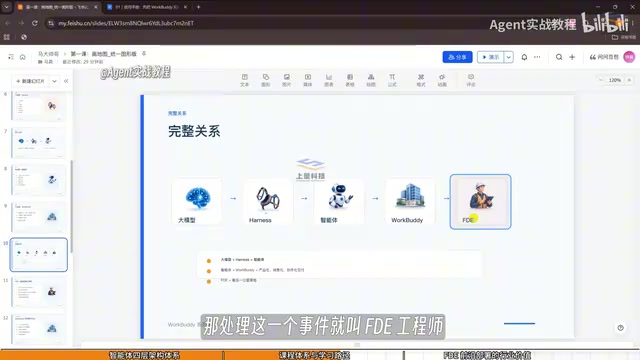Open the 评论 (Comment) tool

coord(471,80)
